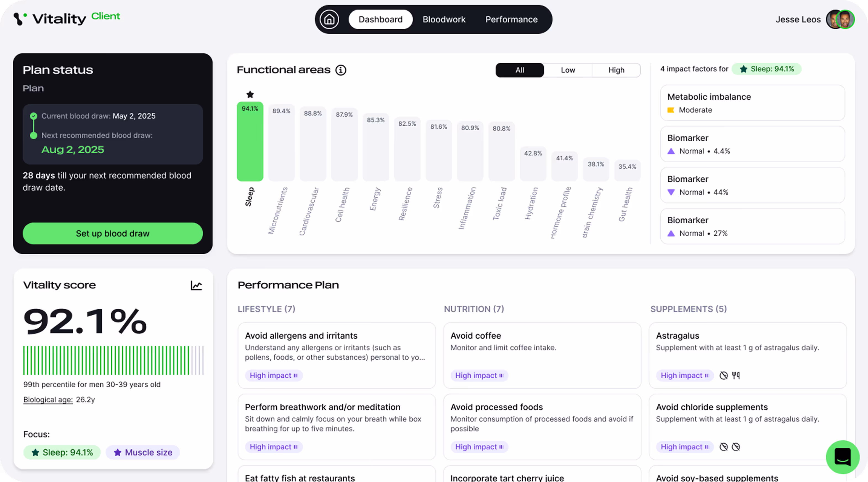Open Eat fatty fish at restaurants card
The image size is (868, 482).
pos(337,474)
